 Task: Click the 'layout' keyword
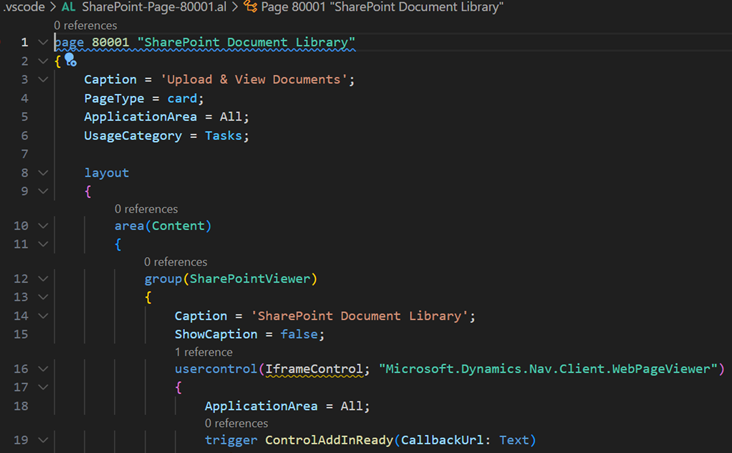(106, 173)
